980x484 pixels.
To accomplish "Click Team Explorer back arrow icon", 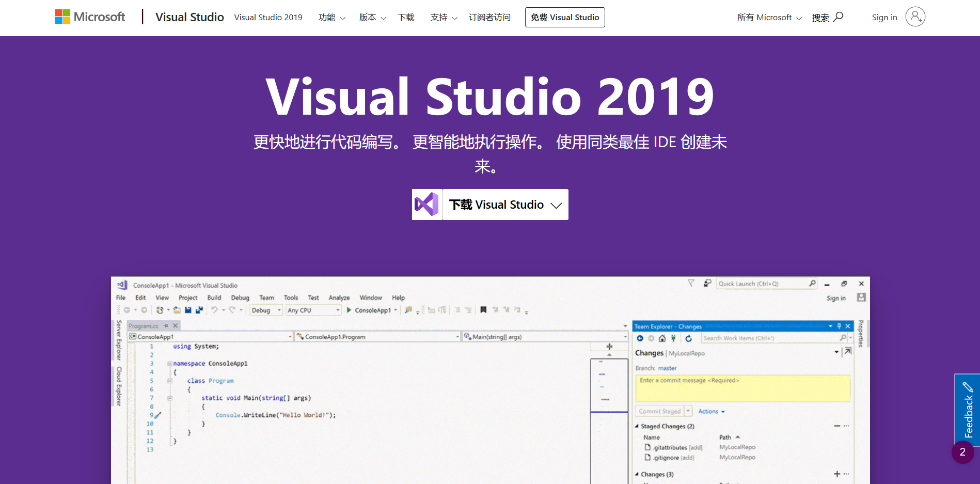I will click(640, 338).
